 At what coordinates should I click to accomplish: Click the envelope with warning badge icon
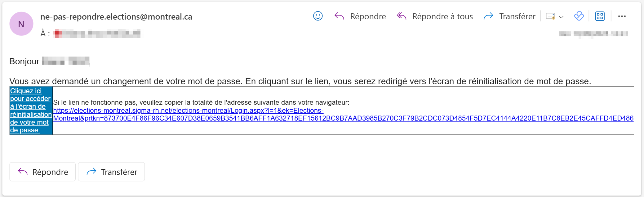coord(550,16)
